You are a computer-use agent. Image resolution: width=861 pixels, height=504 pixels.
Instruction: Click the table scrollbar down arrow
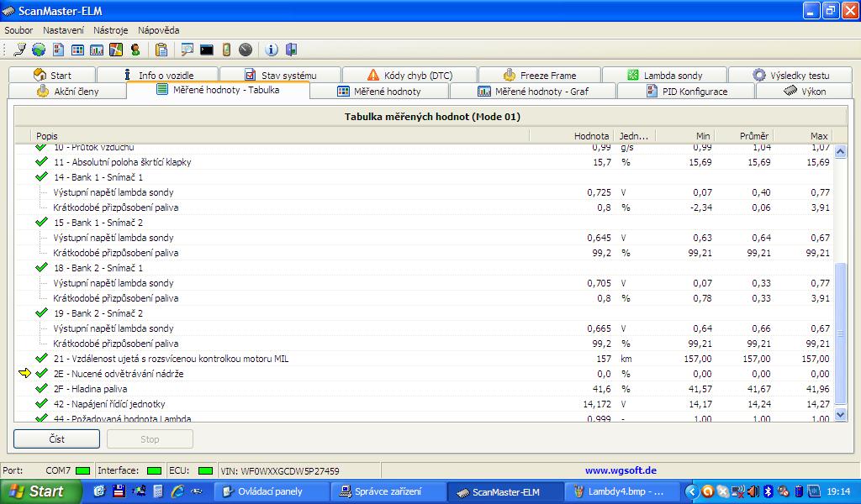pos(839,414)
